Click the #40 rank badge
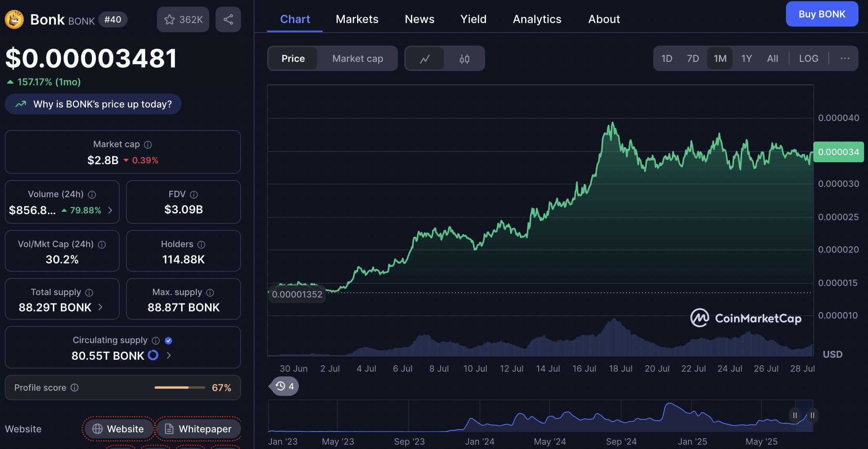 click(x=113, y=19)
